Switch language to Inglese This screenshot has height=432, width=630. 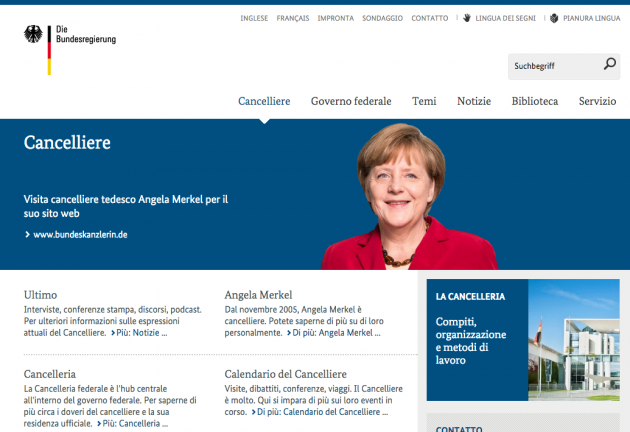pos(254,18)
